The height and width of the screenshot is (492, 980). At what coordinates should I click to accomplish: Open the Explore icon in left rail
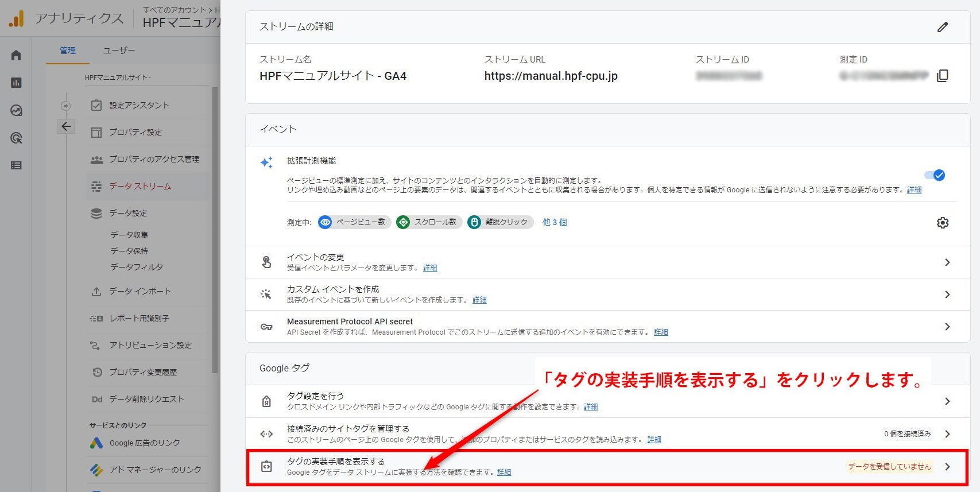click(16, 110)
